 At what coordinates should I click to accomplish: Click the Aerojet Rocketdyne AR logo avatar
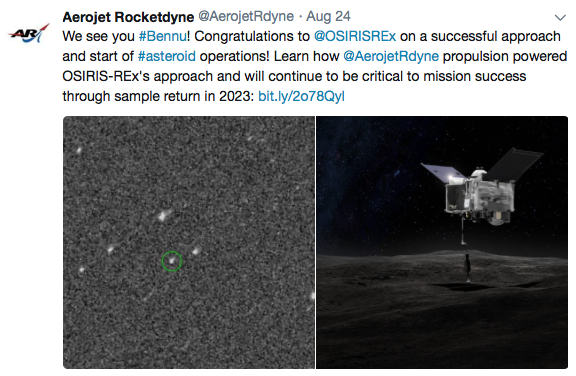29,33
